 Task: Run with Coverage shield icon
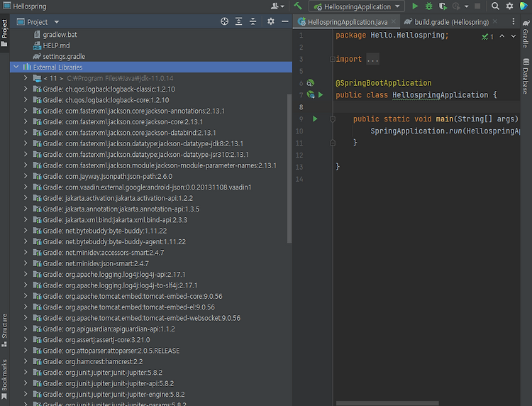pyautogui.click(x=443, y=6)
